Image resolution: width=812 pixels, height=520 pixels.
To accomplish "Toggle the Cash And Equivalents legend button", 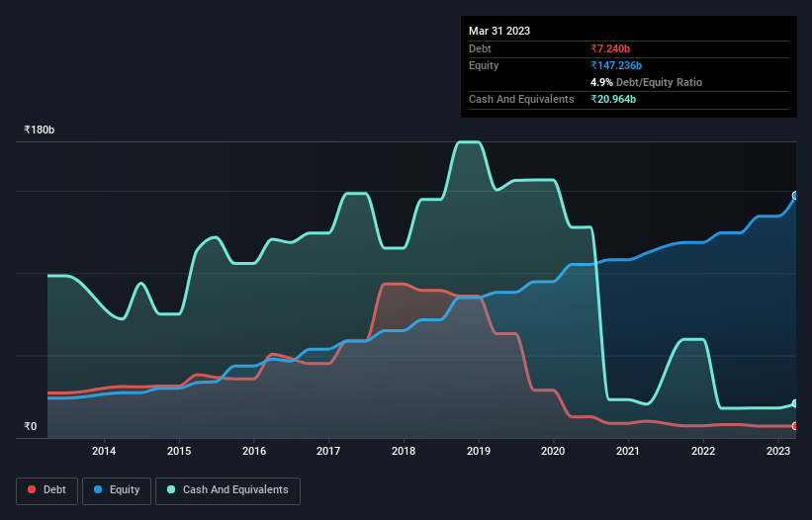I will click(x=227, y=490).
